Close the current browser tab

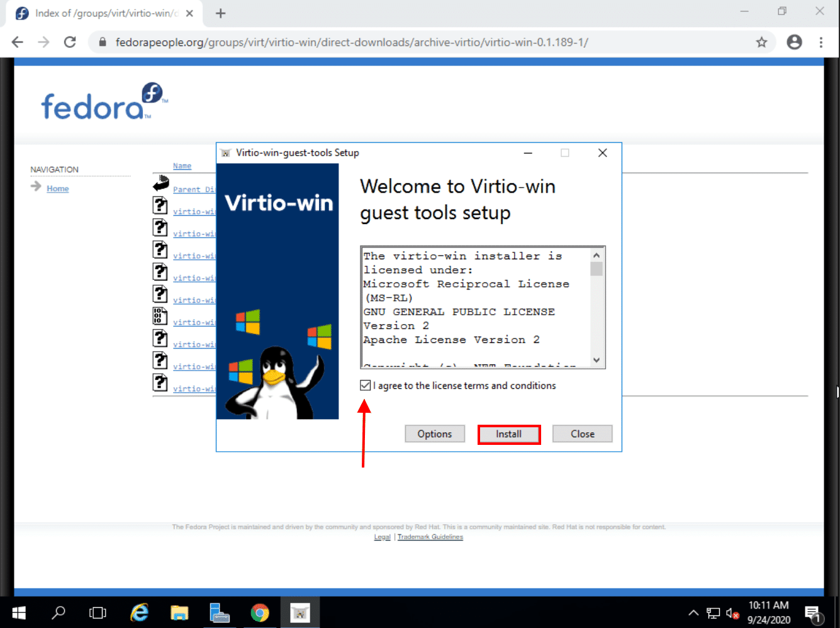tap(189, 13)
